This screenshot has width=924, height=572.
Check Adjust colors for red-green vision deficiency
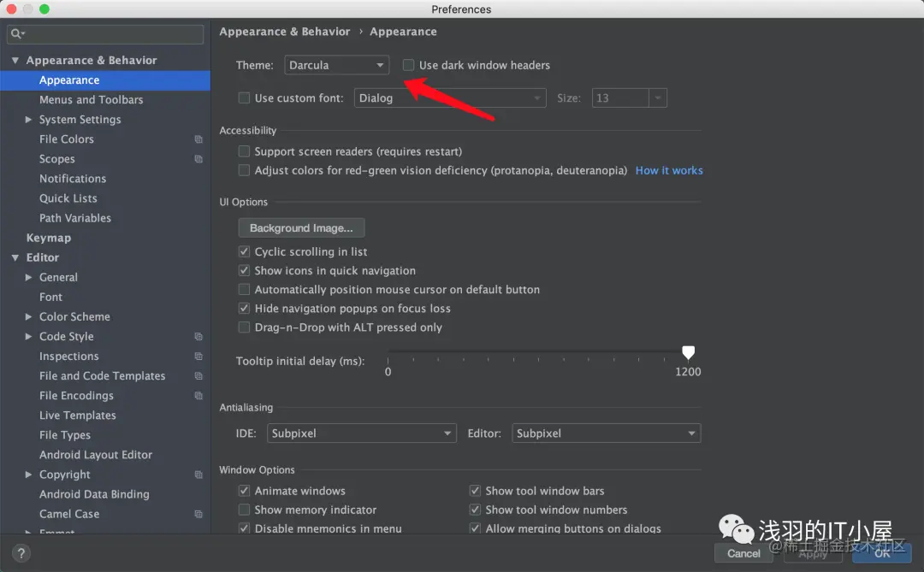pyautogui.click(x=244, y=170)
